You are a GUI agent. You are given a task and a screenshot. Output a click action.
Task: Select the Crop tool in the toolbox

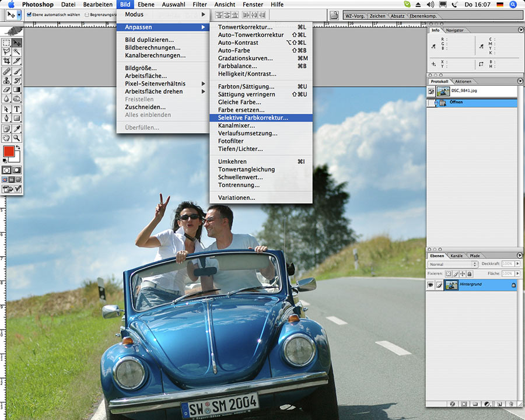tap(6, 61)
